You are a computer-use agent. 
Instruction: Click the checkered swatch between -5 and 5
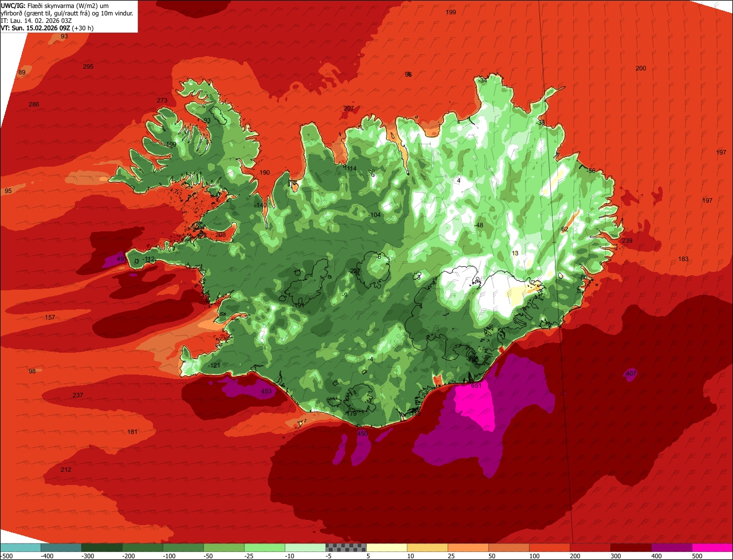[346, 547]
